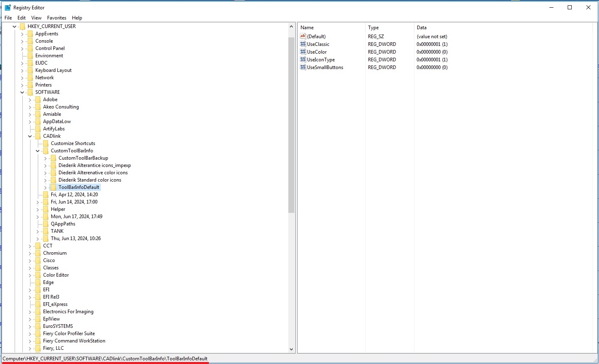Screen dimensions: 599x364
Task: Expand the AppEvents key
Action: pyautogui.click(x=22, y=34)
